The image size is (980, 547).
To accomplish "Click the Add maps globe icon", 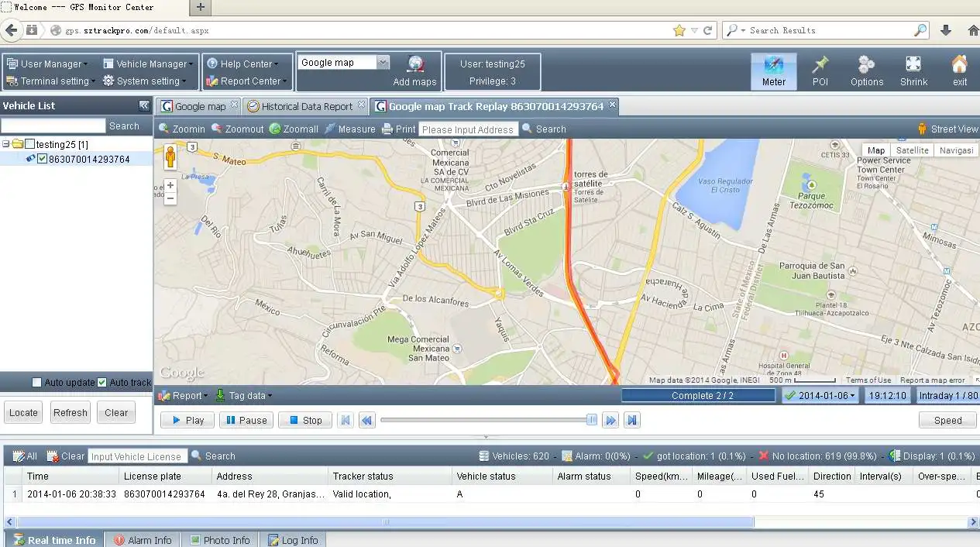I will [415, 64].
